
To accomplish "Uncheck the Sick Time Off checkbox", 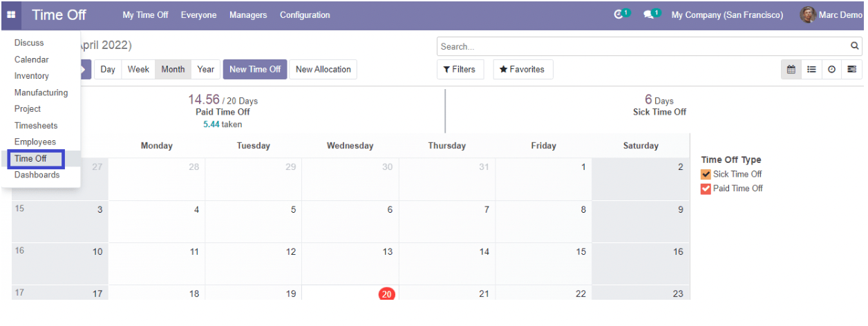I will (706, 175).
